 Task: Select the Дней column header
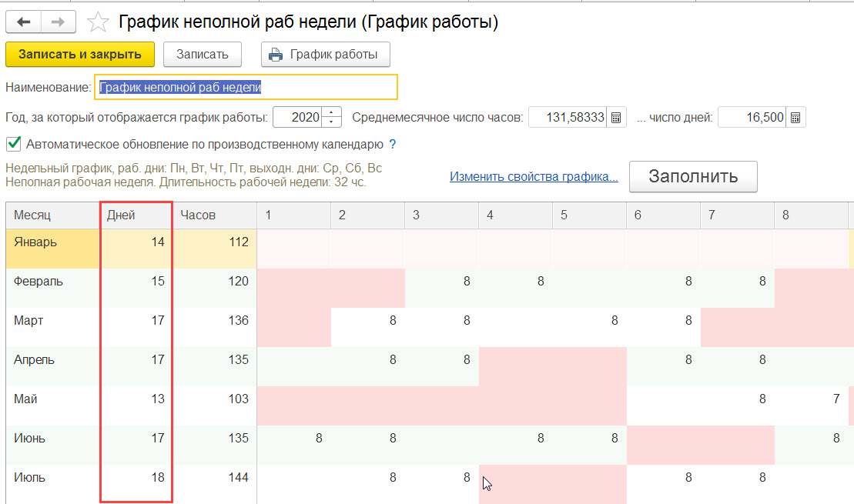[136, 215]
